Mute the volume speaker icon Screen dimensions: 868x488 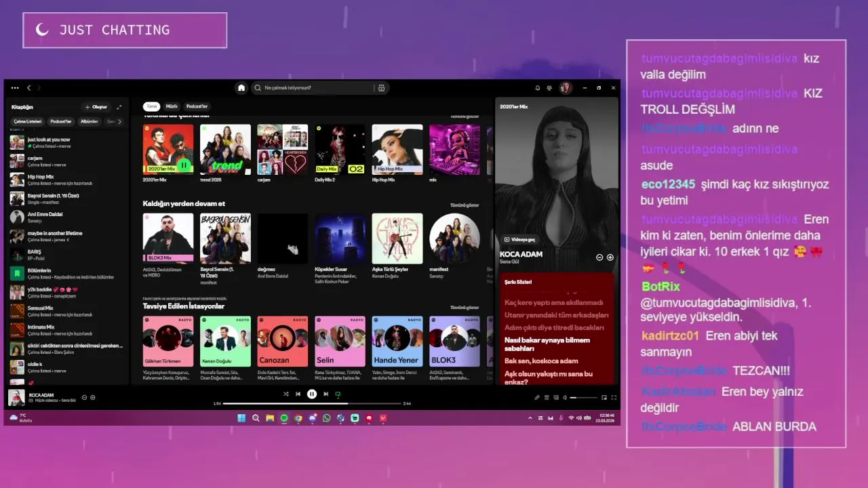(x=564, y=397)
